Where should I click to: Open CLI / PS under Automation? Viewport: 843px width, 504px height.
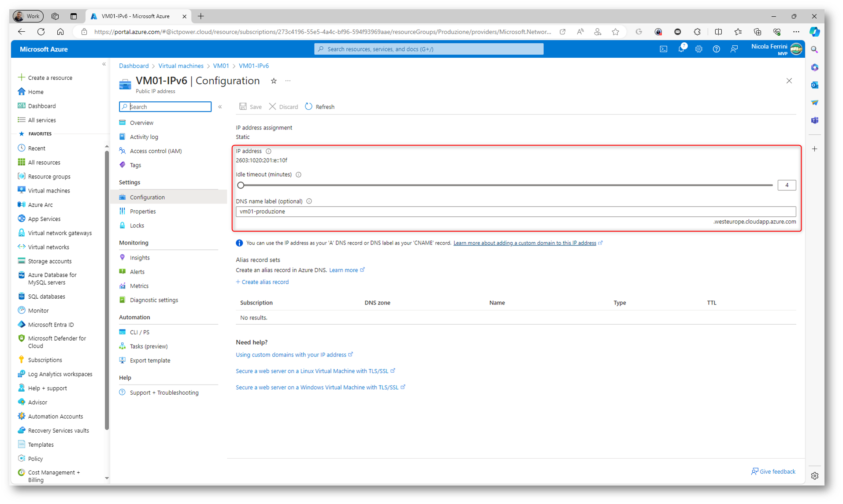pos(139,332)
